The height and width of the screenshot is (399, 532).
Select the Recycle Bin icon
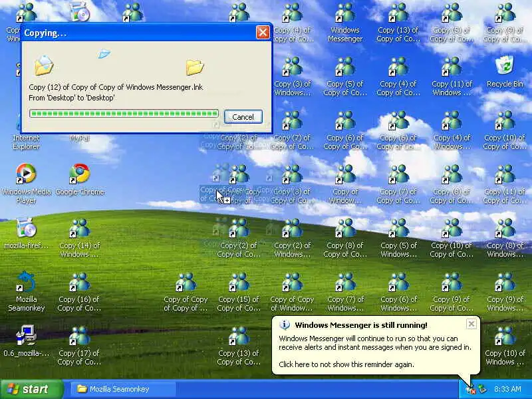[x=505, y=72]
